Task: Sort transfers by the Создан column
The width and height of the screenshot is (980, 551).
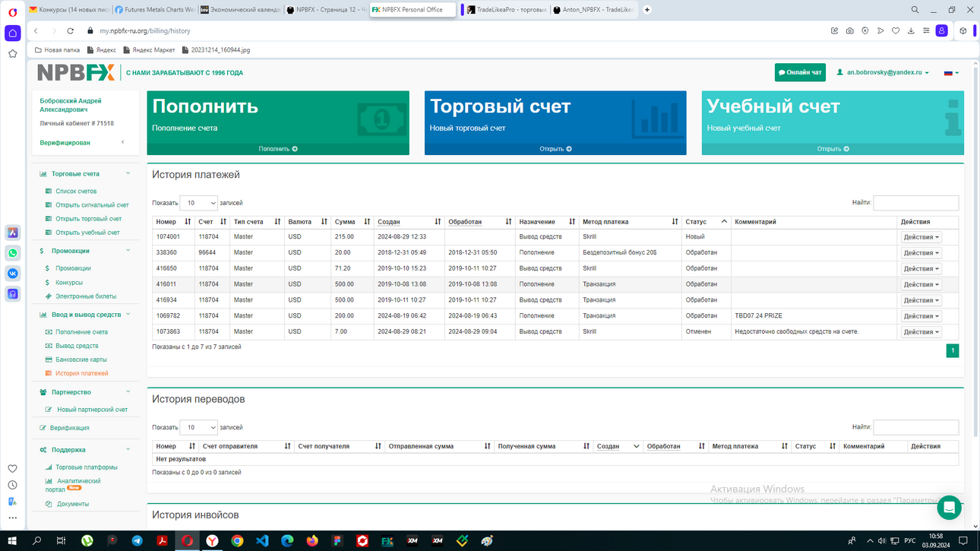Action: [618, 446]
